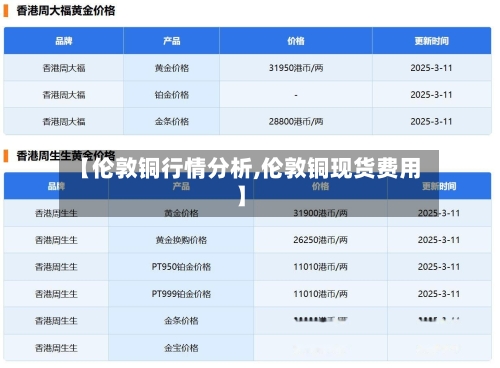Click 金条价格 cell in 周大福 table
The width and height of the screenshot is (500, 368).
click(172, 122)
